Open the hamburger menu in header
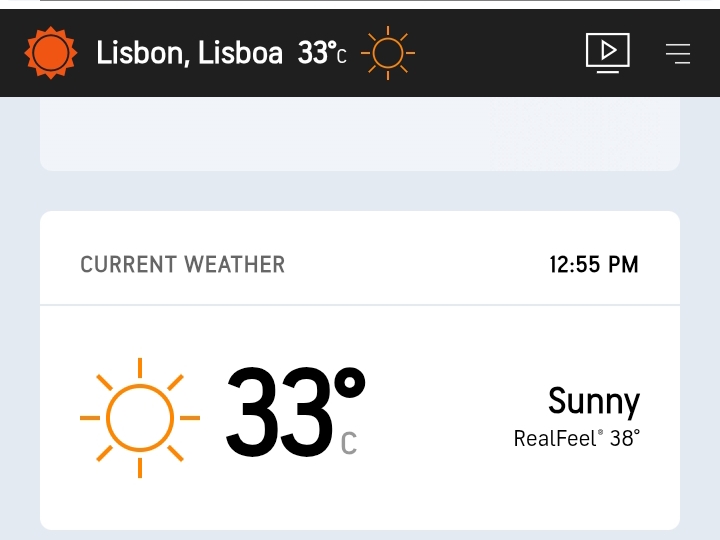The width and height of the screenshot is (720, 540). [x=678, y=54]
